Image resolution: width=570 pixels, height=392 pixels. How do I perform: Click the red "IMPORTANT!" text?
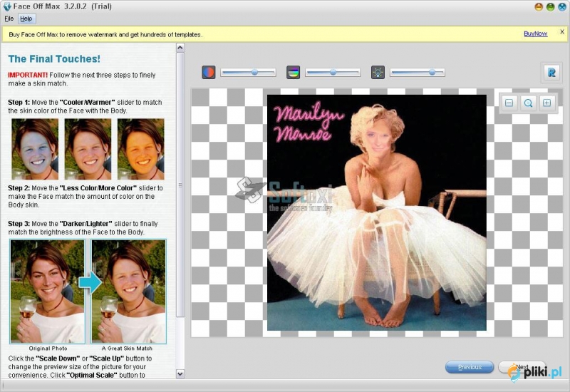(x=28, y=75)
